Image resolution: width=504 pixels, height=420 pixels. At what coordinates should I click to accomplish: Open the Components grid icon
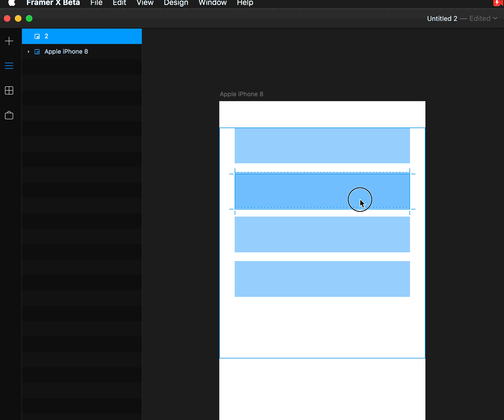point(9,90)
